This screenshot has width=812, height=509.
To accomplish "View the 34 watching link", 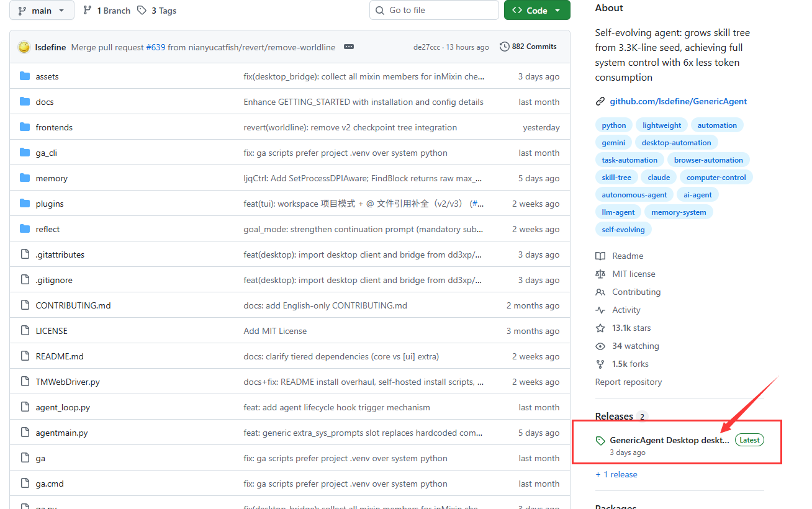I will (x=628, y=346).
